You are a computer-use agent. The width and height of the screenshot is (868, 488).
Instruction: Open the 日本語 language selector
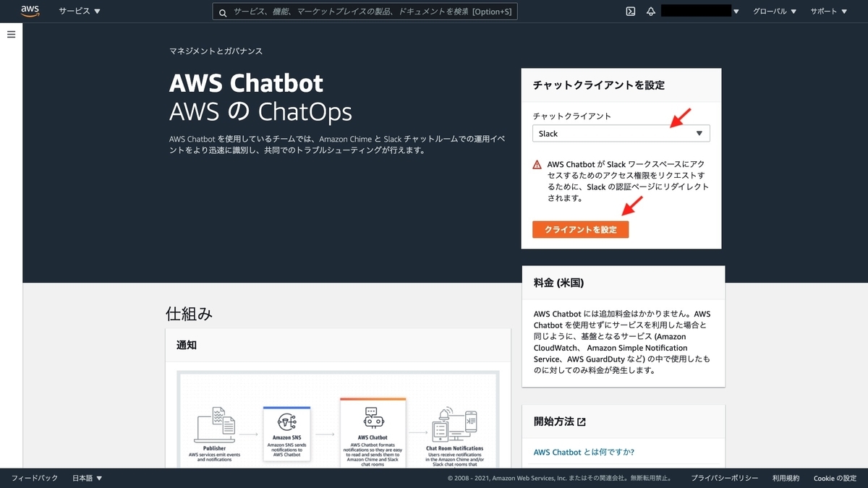(88, 479)
